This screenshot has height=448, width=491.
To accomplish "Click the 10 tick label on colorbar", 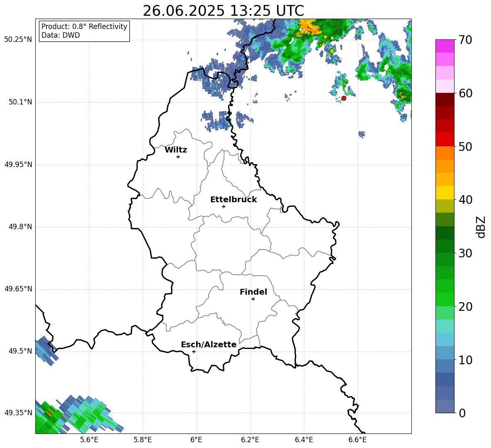I will 465,360.
